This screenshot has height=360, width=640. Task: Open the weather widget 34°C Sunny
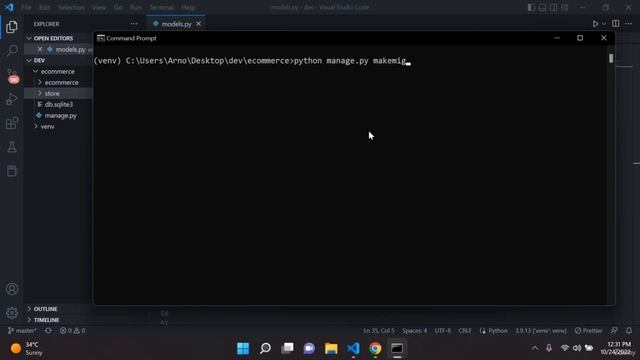26,349
